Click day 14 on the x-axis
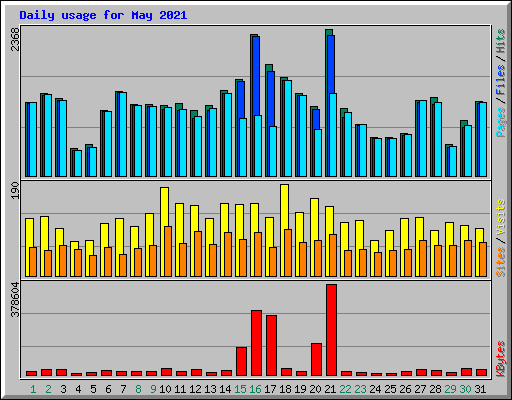Screen dimensions: 512x400 pos(225,389)
